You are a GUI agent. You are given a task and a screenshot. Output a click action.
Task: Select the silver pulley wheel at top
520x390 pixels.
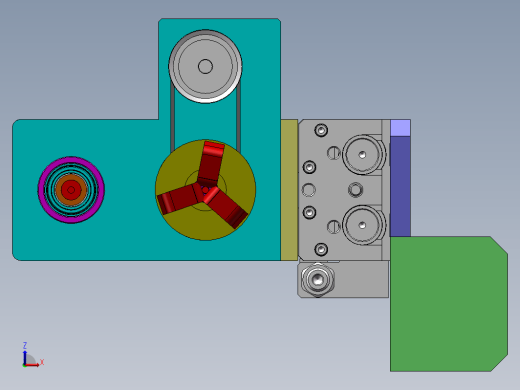pos(205,66)
